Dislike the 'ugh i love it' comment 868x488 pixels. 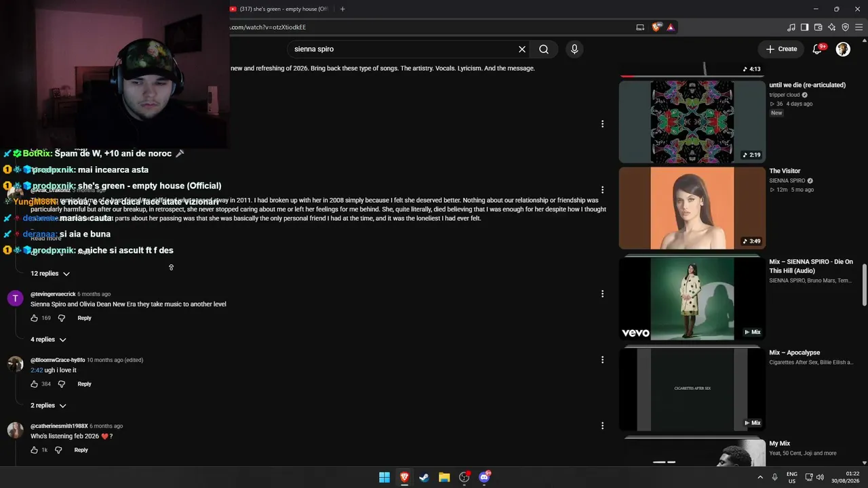click(61, 384)
